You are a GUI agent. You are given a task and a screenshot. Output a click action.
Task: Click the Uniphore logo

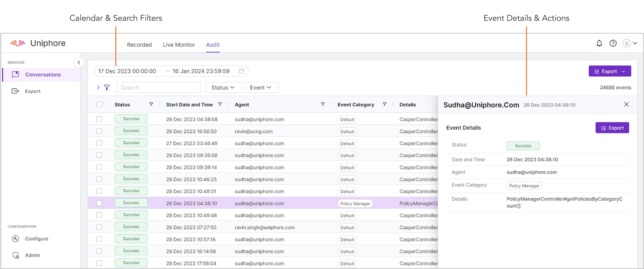point(38,43)
